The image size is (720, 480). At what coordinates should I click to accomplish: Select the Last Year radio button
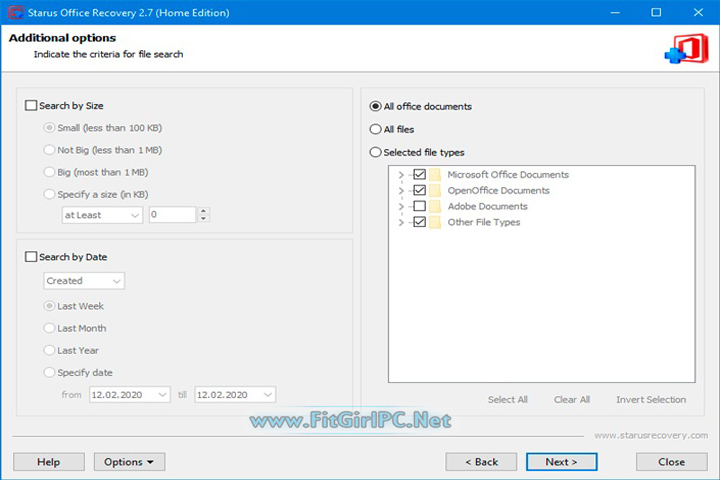click(x=49, y=350)
